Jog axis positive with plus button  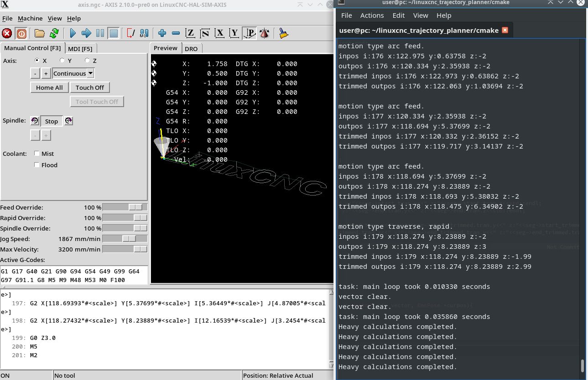(x=46, y=73)
